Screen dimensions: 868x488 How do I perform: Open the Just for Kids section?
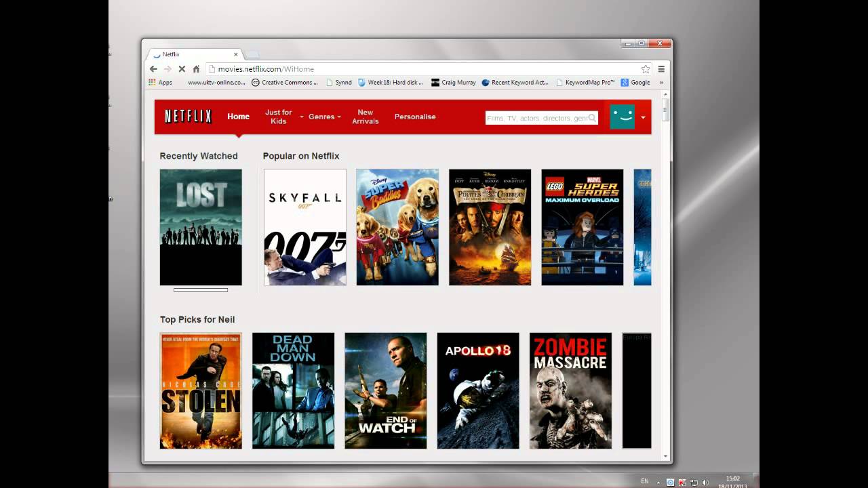point(279,117)
